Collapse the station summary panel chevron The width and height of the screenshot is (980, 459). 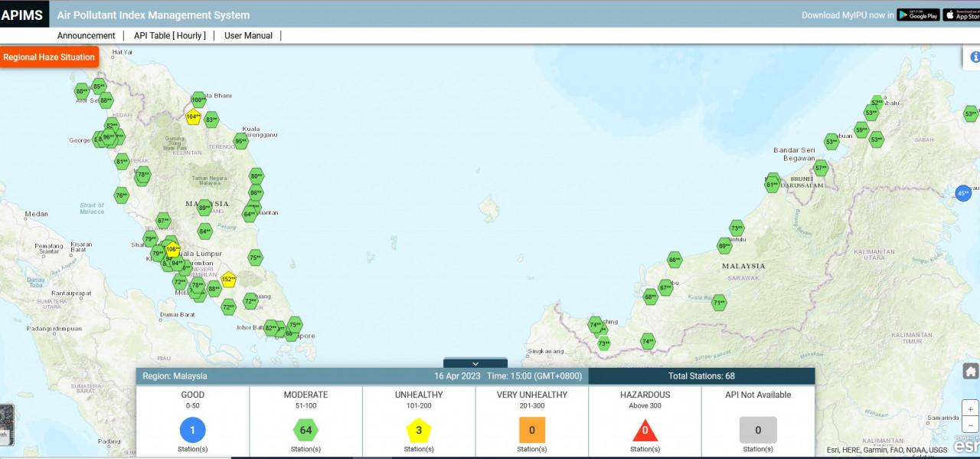coord(475,363)
